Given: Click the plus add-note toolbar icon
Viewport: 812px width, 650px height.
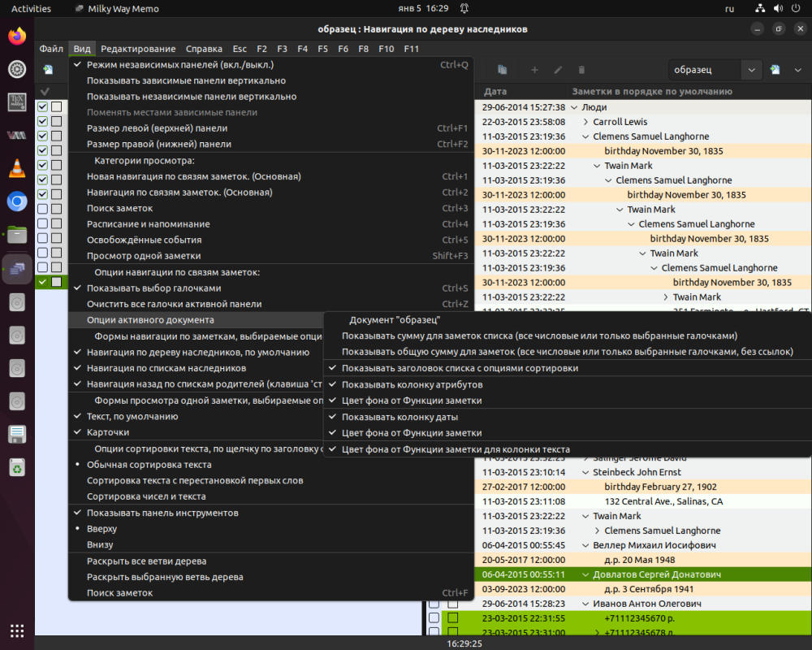Looking at the screenshot, I should [x=534, y=70].
